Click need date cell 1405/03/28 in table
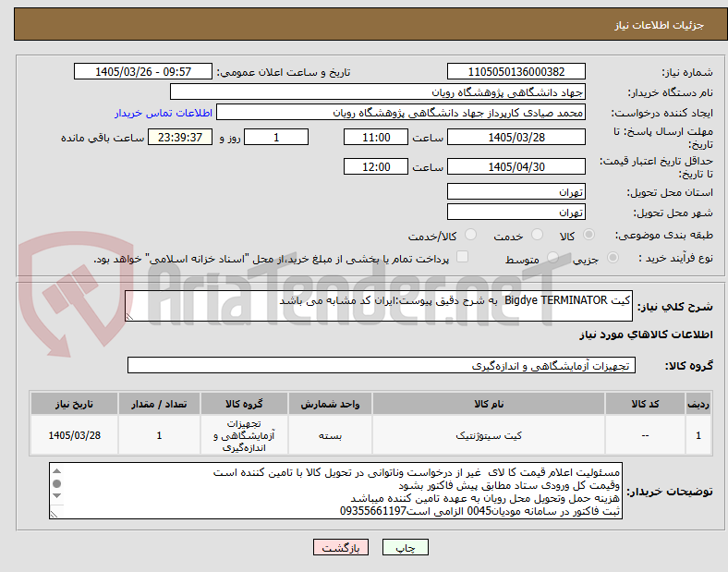The height and width of the screenshot is (572, 728). [x=74, y=435]
